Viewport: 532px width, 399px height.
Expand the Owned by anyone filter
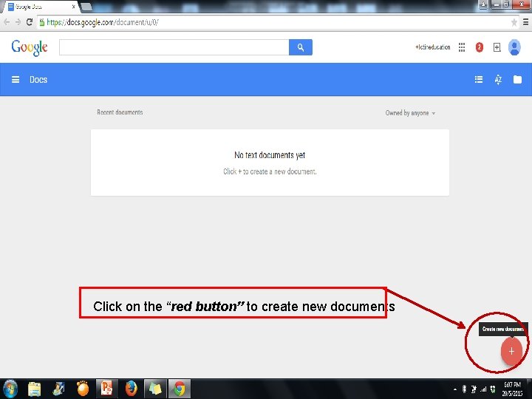410,113
